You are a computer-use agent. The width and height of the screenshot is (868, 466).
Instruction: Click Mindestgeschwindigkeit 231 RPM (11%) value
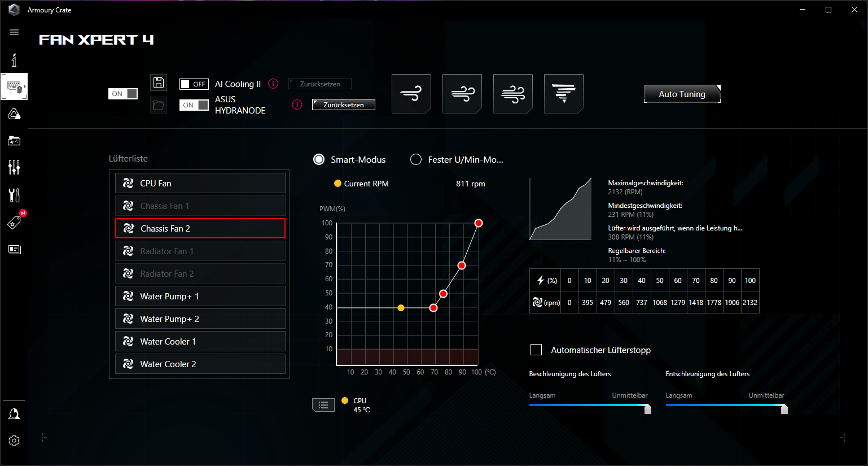pyautogui.click(x=631, y=215)
